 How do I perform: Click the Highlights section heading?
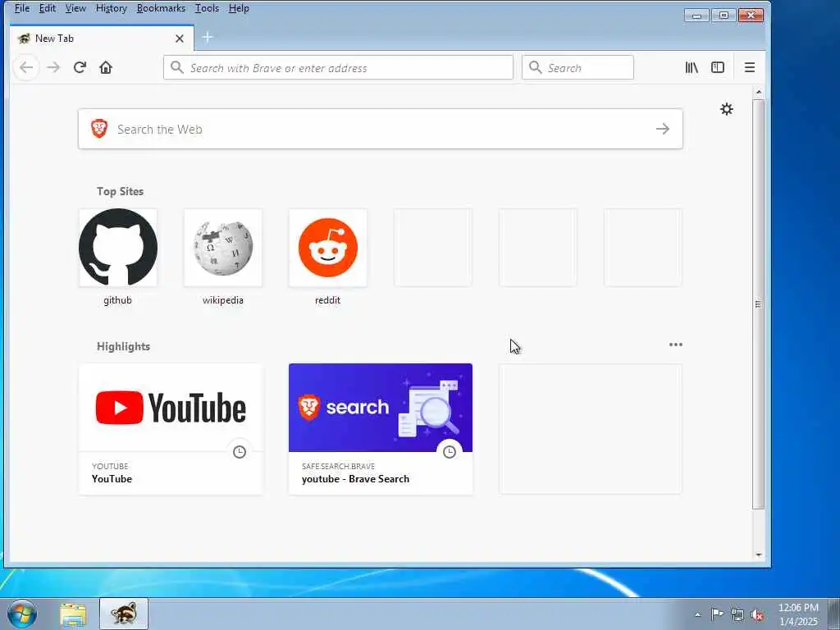123,347
